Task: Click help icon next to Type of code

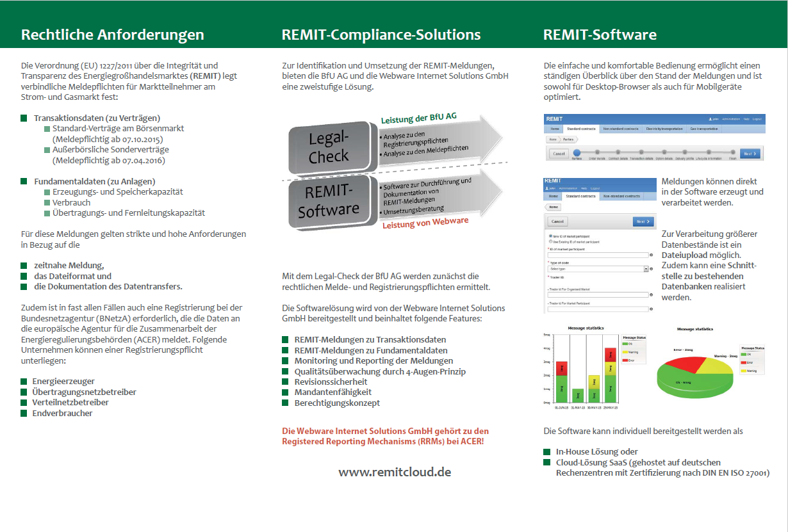Action: click(651, 270)
